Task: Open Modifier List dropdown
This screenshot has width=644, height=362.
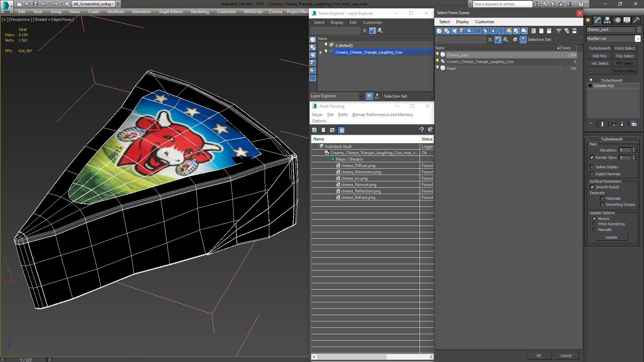Action: 638,39
